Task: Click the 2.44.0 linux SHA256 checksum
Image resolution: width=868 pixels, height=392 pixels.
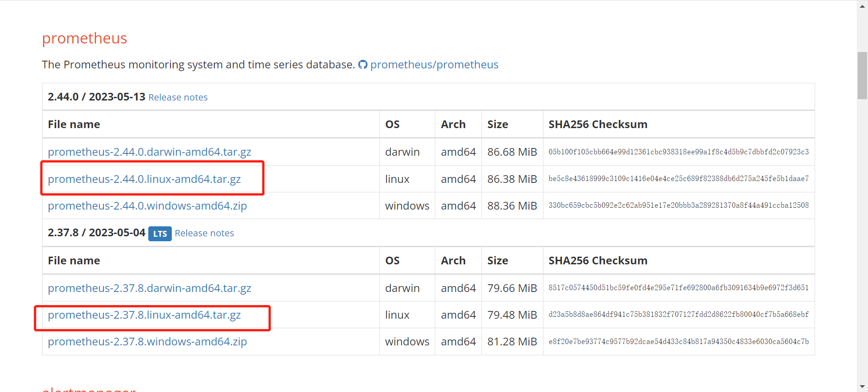Action: pos(678,179)
